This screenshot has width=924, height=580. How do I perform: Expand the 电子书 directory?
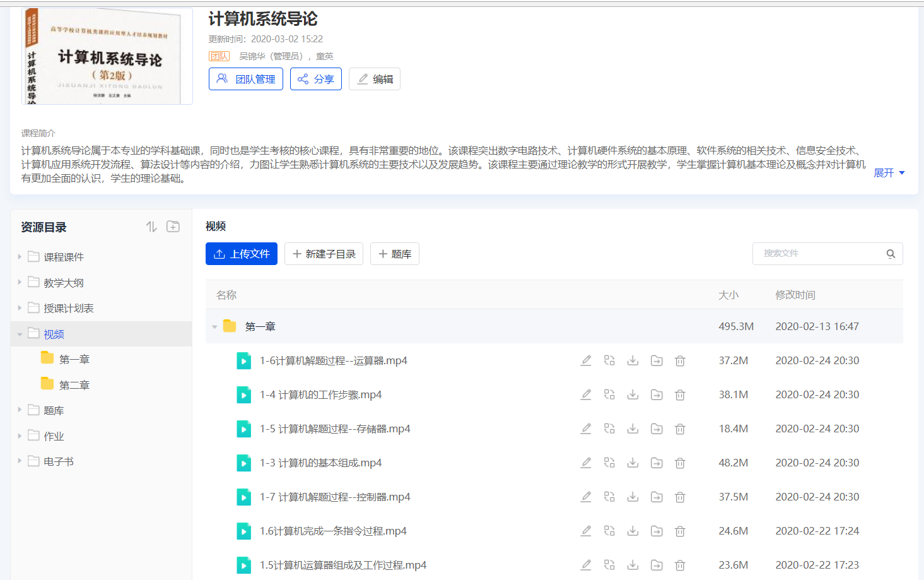19,461
